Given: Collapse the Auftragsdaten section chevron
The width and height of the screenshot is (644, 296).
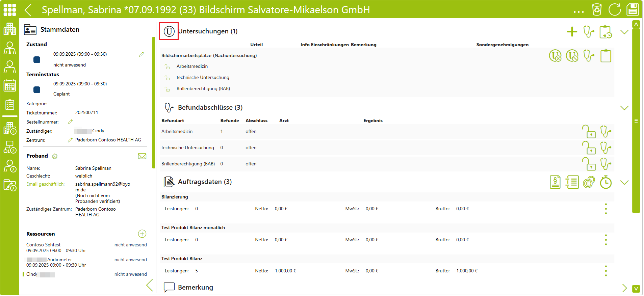Looking at the screenshot, I should (624, 183).
